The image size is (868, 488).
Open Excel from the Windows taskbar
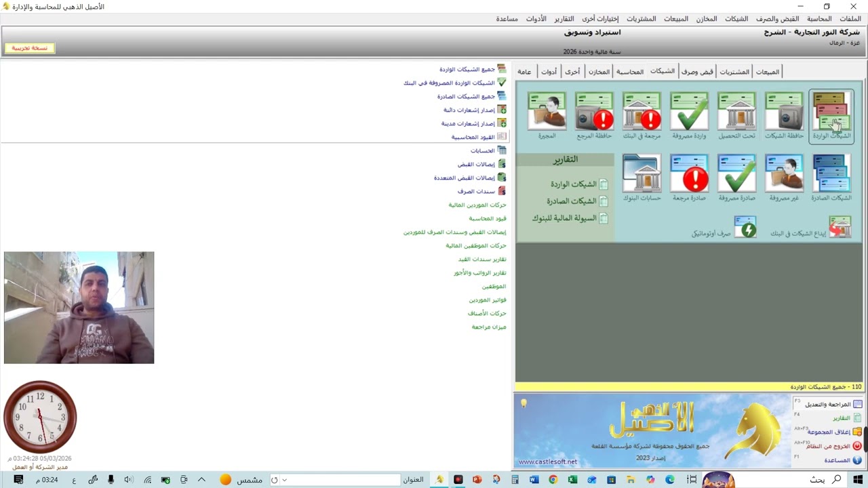[572, 480]
